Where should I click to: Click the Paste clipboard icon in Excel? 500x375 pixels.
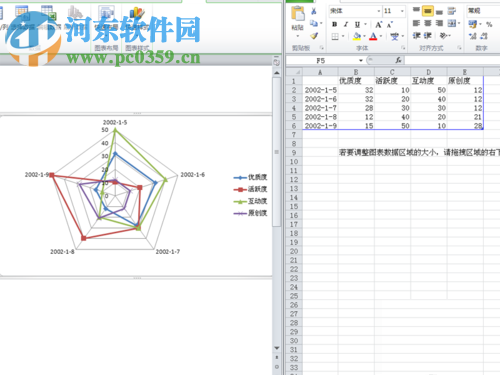click(298, 14)
